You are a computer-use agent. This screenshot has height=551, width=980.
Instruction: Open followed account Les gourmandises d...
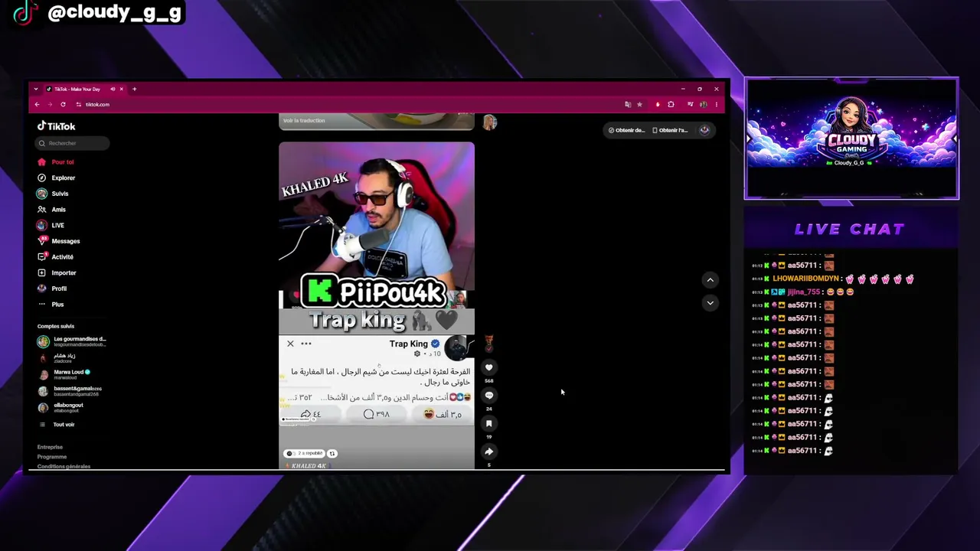click(72, 341)
